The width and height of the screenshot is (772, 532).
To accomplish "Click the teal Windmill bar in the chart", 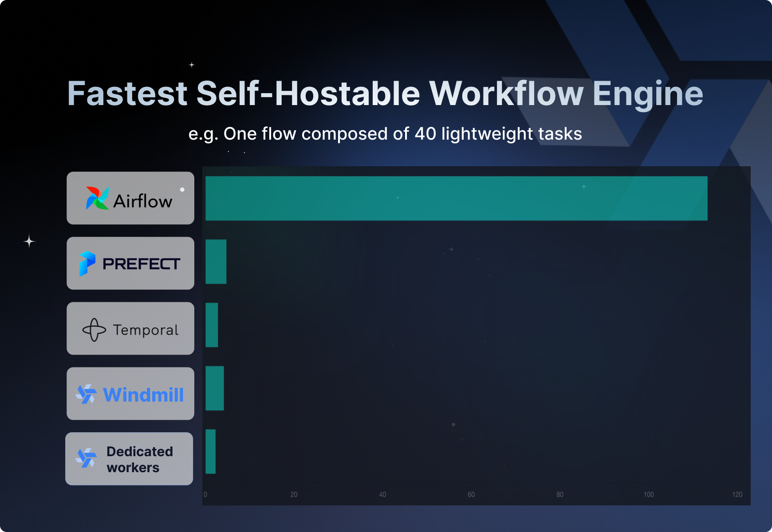I will click(215, 389).
